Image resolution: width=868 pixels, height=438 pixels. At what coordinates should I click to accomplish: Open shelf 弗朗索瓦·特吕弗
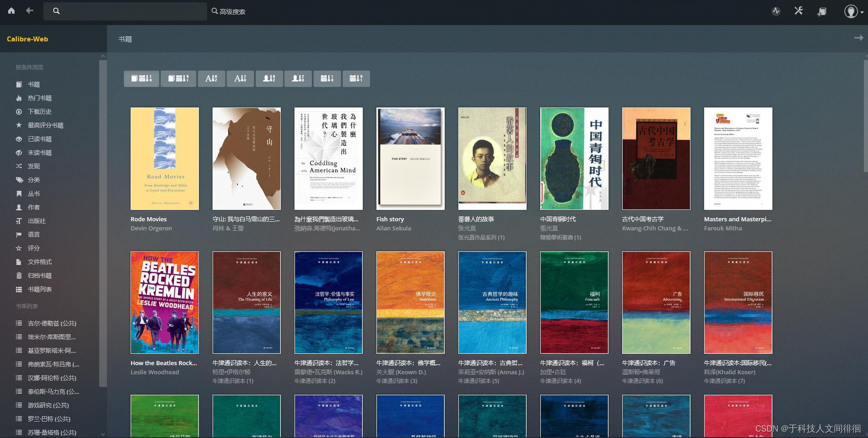click(53, 364)
